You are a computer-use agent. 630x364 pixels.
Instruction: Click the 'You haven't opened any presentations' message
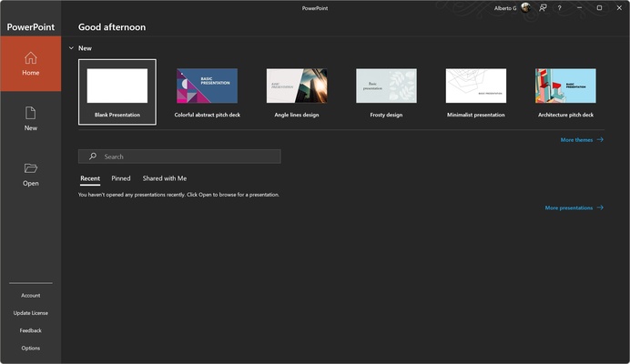tap(178, 195)
